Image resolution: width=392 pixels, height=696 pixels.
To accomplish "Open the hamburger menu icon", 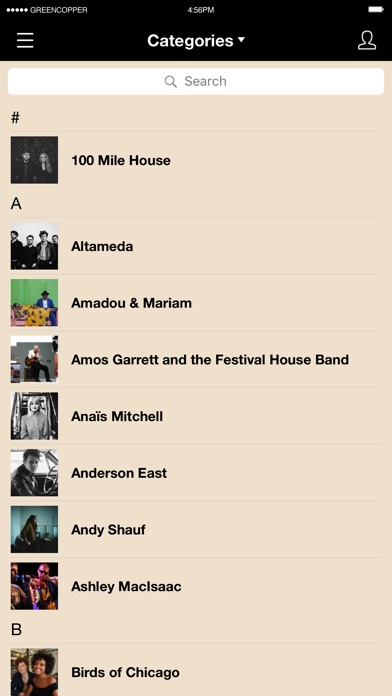I will 25,40.
